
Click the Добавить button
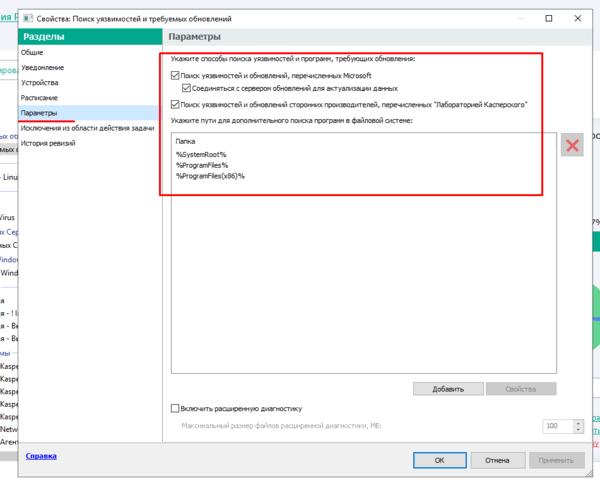448,389
